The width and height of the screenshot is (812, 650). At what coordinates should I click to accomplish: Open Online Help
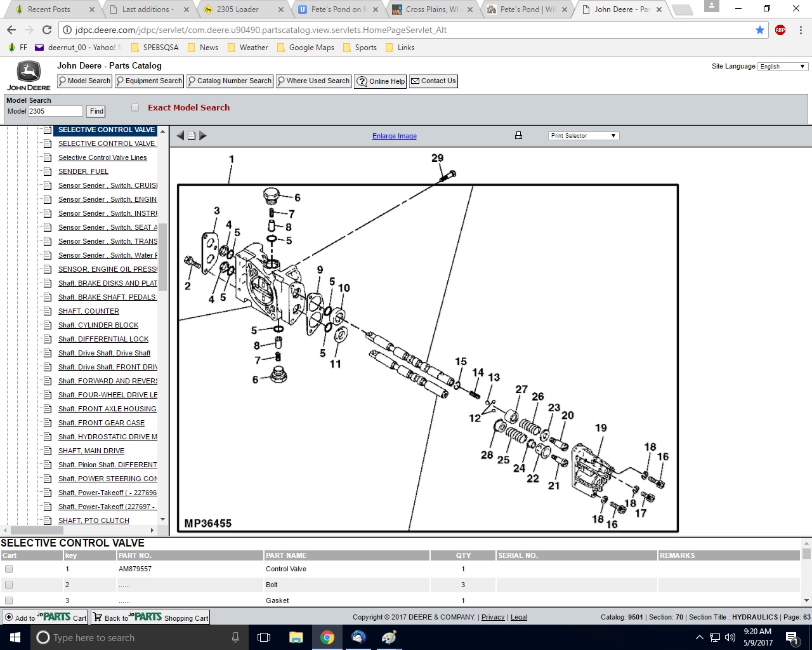[380, 81]
